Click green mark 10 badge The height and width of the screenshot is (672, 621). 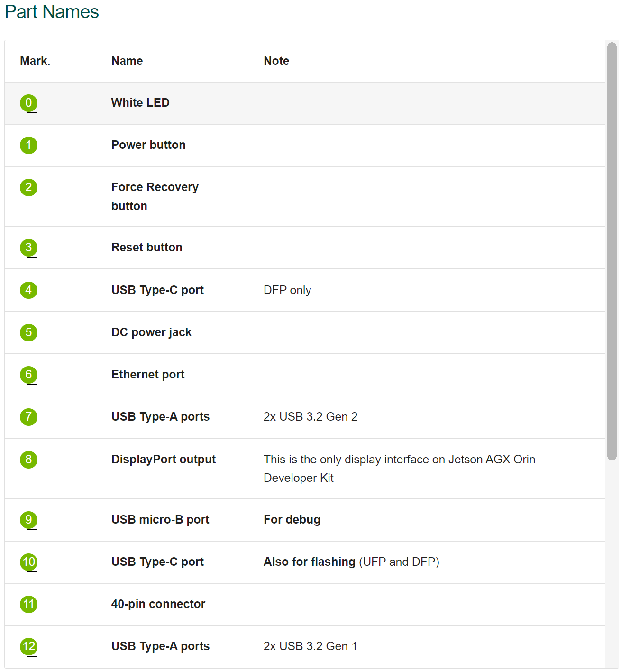28,562
